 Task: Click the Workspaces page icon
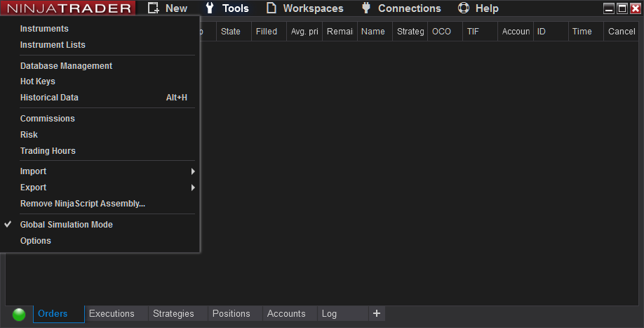pyautogui.click(x=271, y=8)
